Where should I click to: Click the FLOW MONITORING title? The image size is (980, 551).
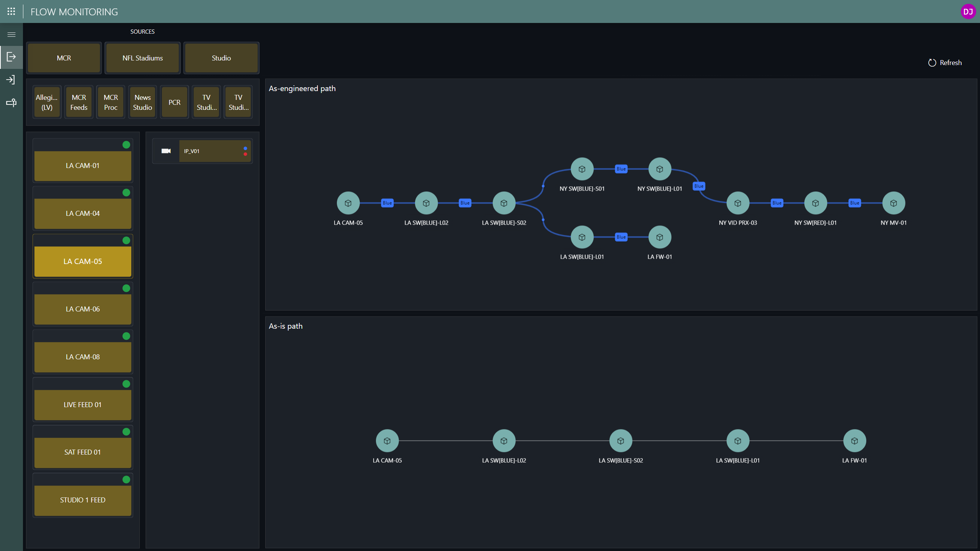(x=74, y=12)
